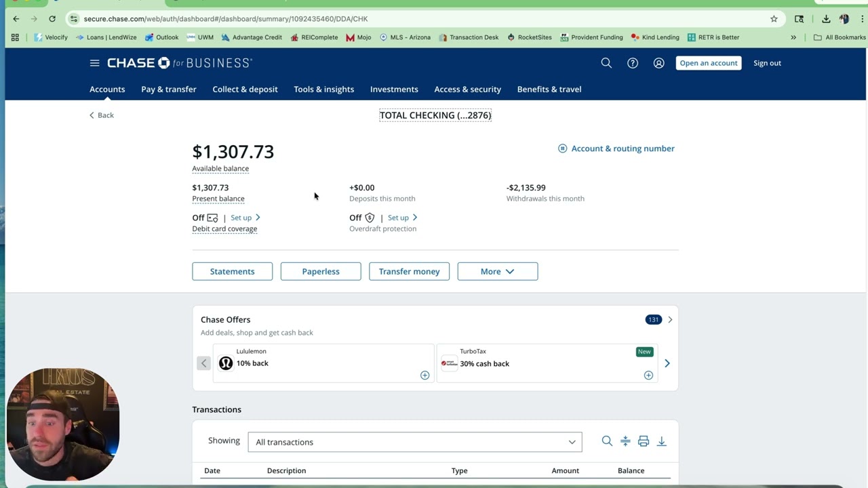The height and width of the screenshot is (488, 868).
Task: Open the Collect & deposit menu
Action: (245, 89)
